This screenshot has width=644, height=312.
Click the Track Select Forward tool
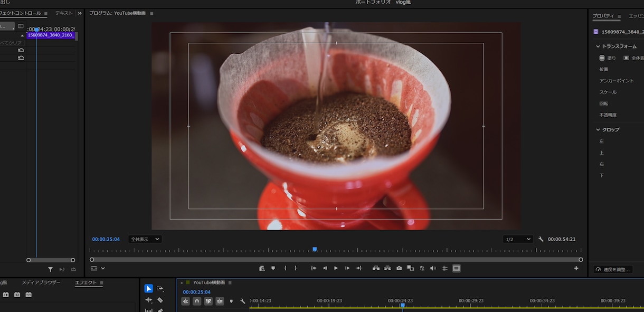[x=160, y=288]
